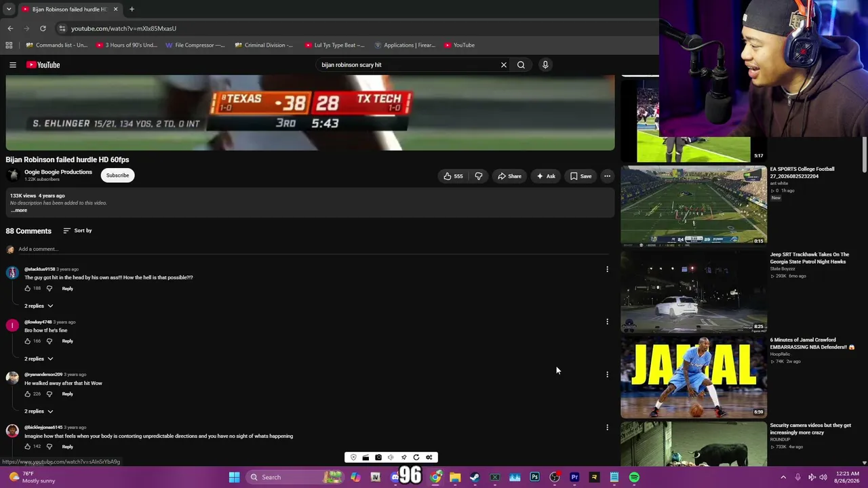
Task: Open Spotify from the taskbar
Action: pos(634,477)
